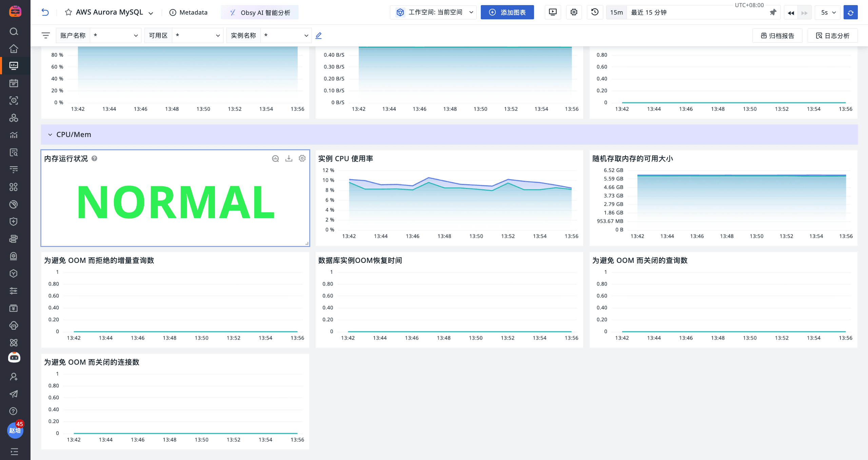Click the 为避免 OOM 而关闭的连接数 title
868x460 pixels.
92,362
